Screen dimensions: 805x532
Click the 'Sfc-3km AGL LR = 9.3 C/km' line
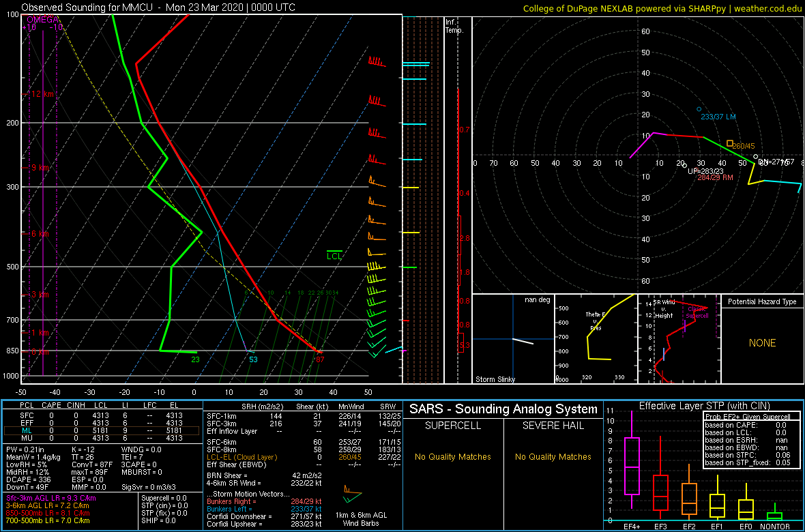(51, 499)
